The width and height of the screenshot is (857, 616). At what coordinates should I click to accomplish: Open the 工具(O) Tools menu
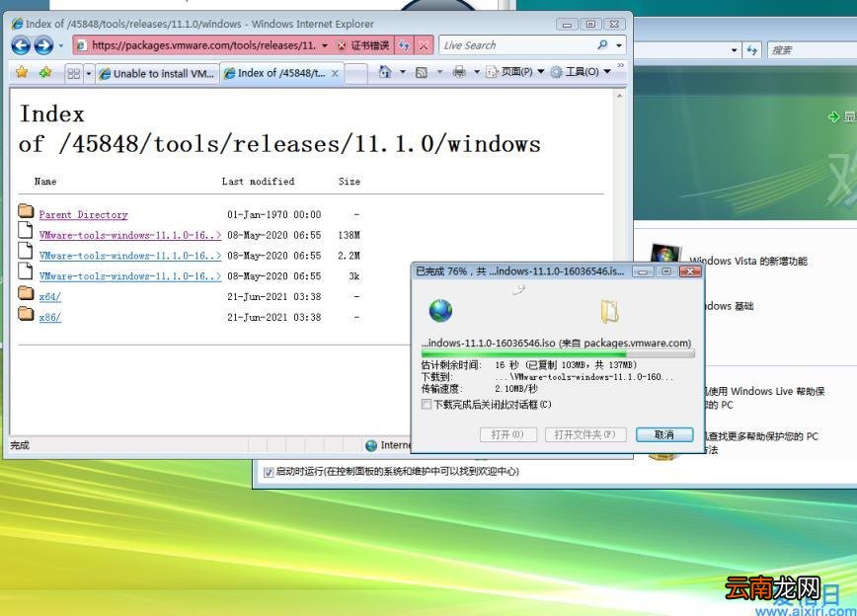(581, 72)
